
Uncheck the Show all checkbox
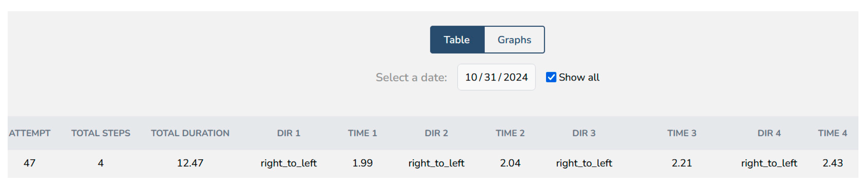pyautogui.click(x=551, y=77)
